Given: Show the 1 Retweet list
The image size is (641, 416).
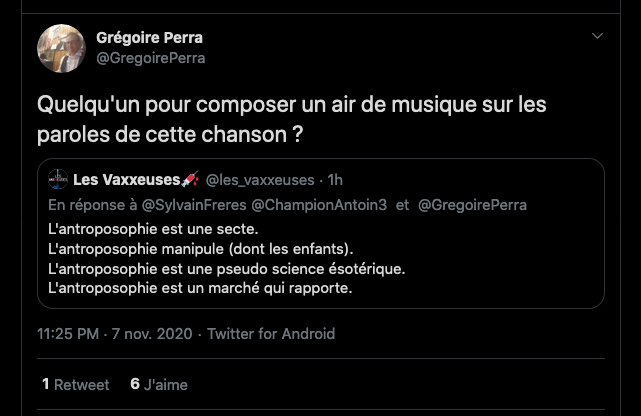Looking at the screenshot, I should [76, 384].
